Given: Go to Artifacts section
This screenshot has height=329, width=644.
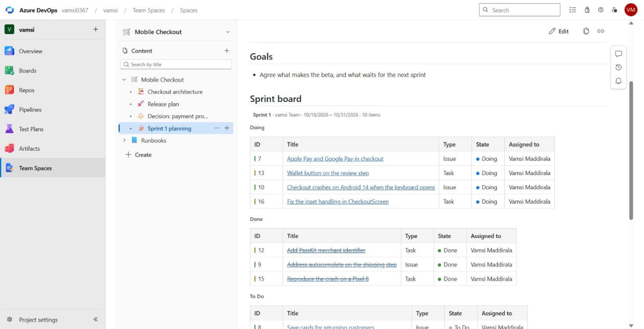Looking at the screenshot, I should (29, 148).
